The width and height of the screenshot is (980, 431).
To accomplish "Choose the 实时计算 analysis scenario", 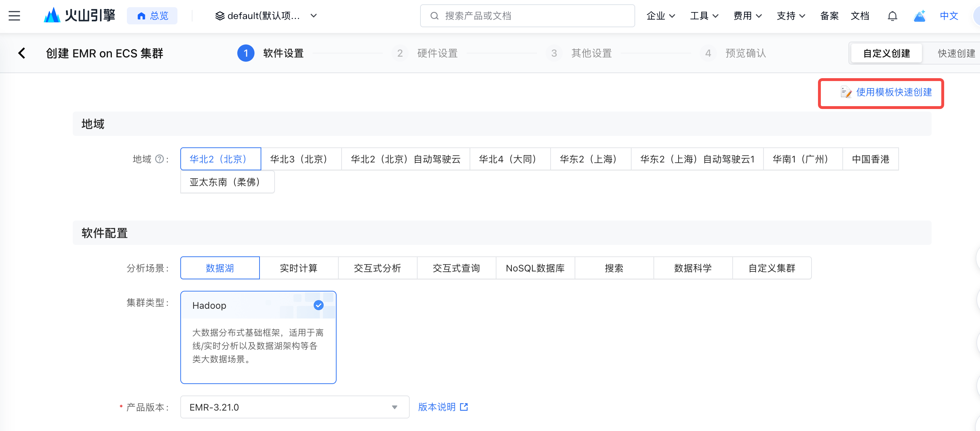I will (x=299, y=268).
